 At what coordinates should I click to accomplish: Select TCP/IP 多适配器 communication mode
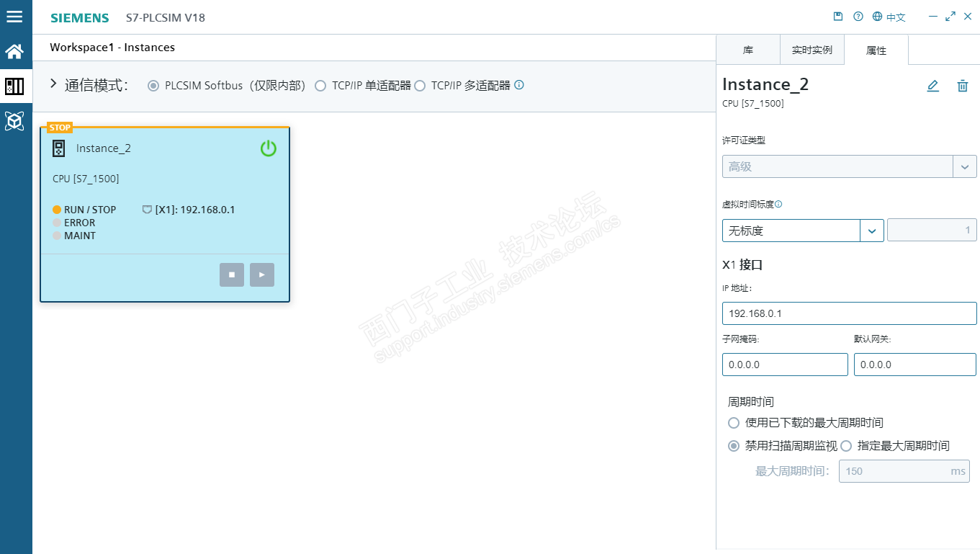[x=420, y=86]
